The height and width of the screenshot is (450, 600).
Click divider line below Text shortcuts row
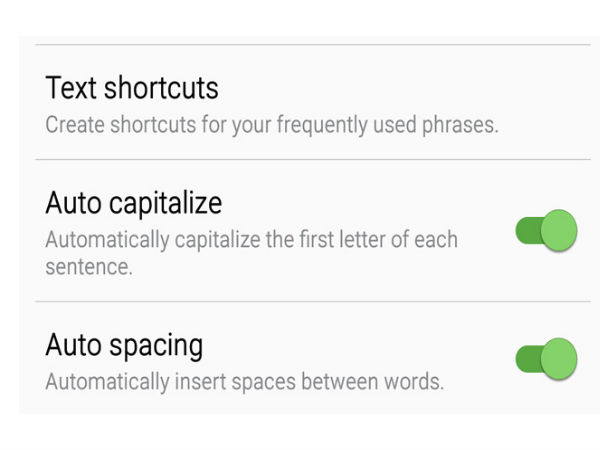pos(300,159)
